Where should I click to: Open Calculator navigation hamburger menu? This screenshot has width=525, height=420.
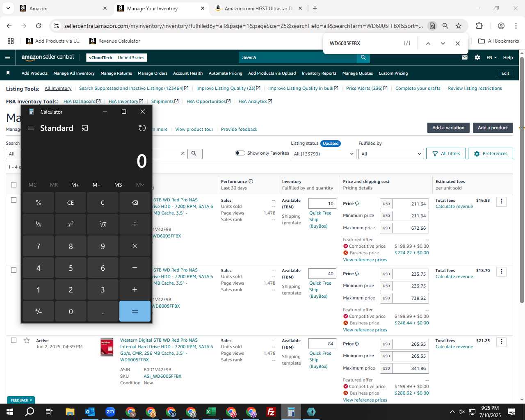pos(31,128)
